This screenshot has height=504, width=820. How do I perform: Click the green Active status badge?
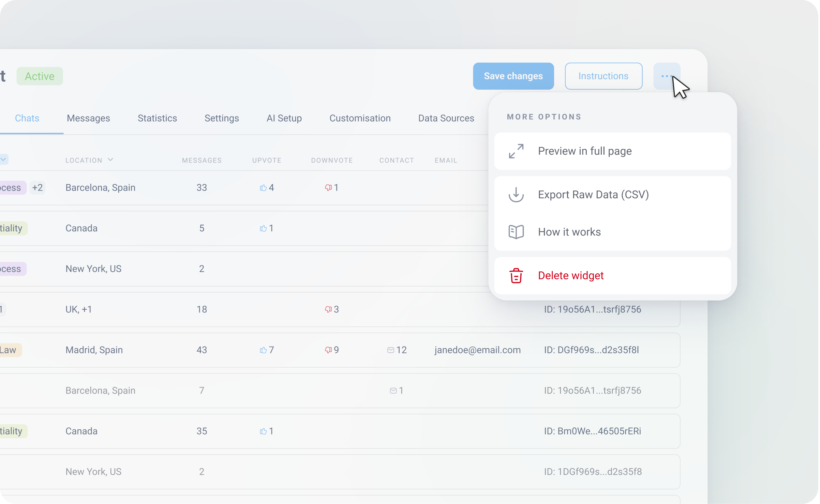tap(40, 76)
